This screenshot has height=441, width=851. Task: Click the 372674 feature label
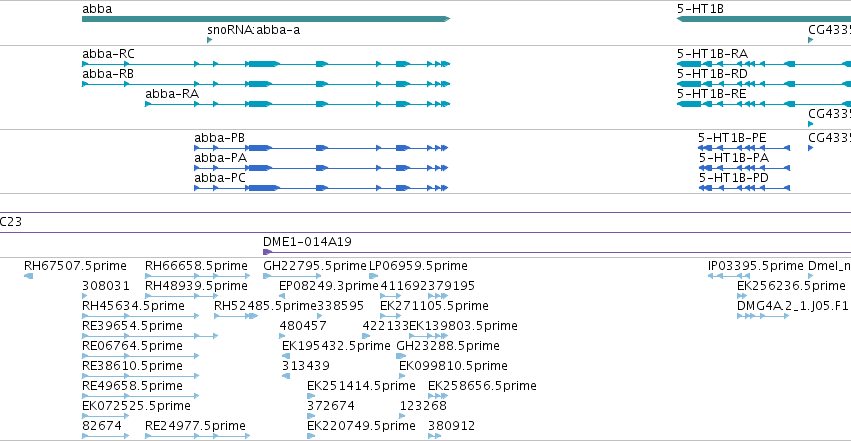(x=331, y=406)
